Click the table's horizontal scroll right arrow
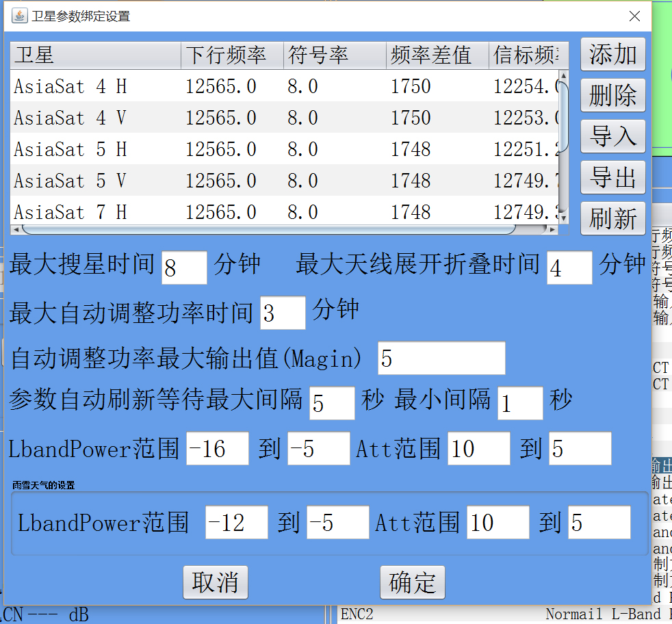This screenshot has width=672, height=624. pos(553,230)
